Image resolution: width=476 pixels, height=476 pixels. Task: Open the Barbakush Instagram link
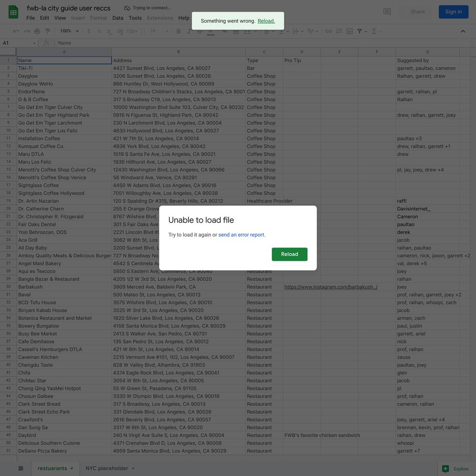coord(331,287)
